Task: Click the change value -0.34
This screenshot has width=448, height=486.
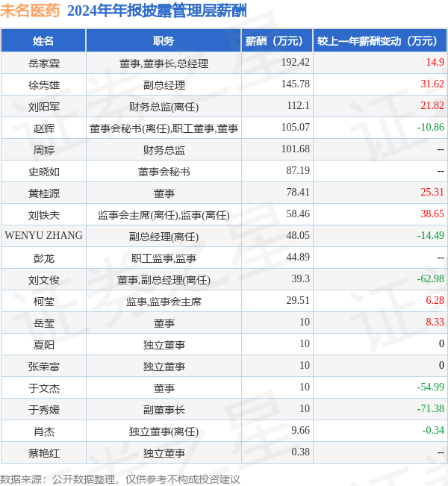Action: tap(433, 430)
